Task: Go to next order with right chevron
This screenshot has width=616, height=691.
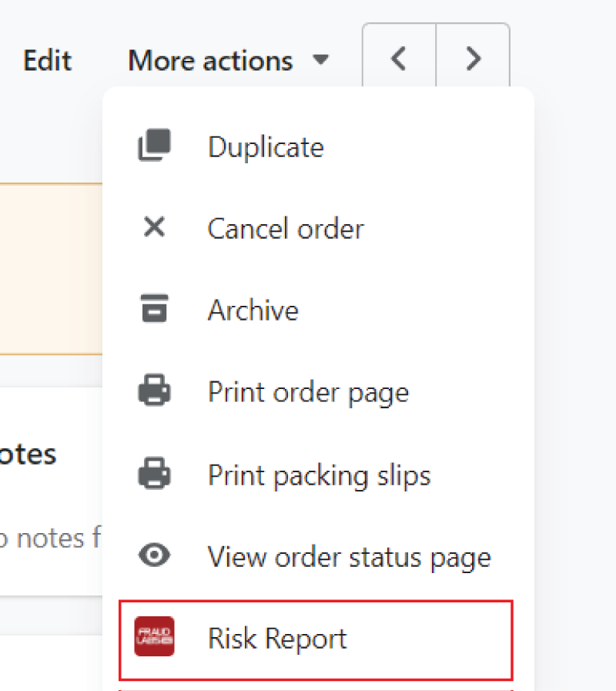Action: [x=473, y=59]
